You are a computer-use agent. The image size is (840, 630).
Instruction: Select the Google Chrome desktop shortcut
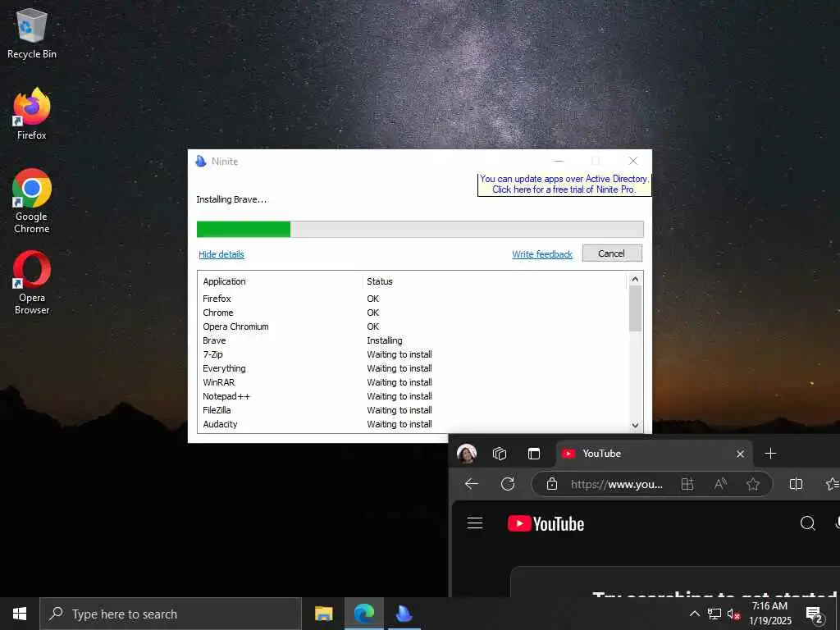pyautogui.click(x=32, y=202)
